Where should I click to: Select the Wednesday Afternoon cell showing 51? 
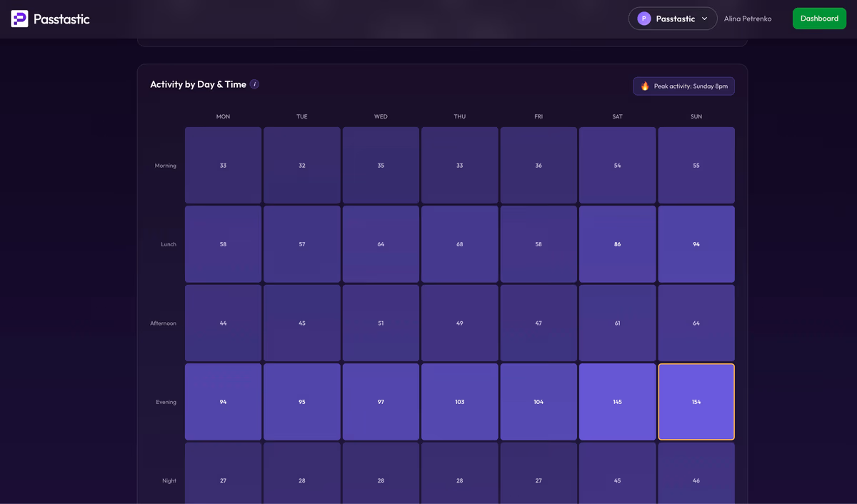381,323
